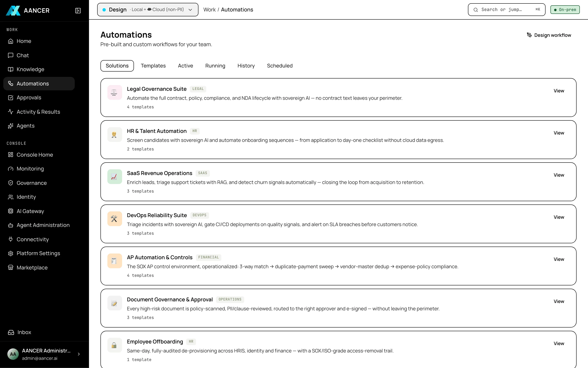Expand the AANCER Administrator account chevron

tap(79, 354)
